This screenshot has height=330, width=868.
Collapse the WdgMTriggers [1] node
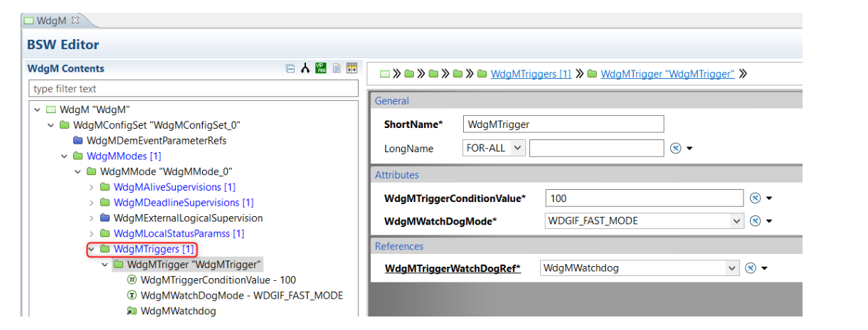[91, 249]
